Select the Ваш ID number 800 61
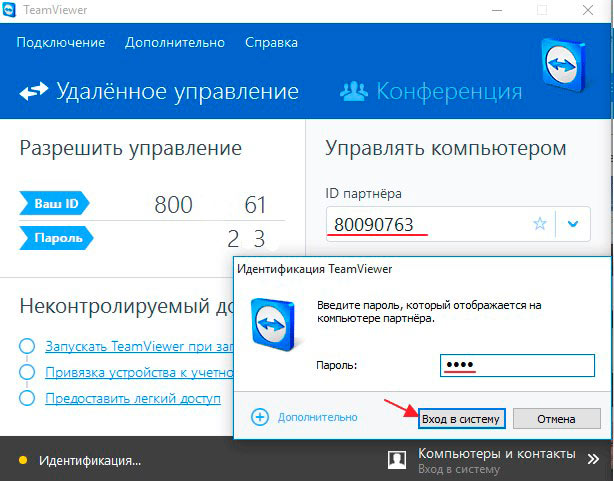 pos(210,204)
